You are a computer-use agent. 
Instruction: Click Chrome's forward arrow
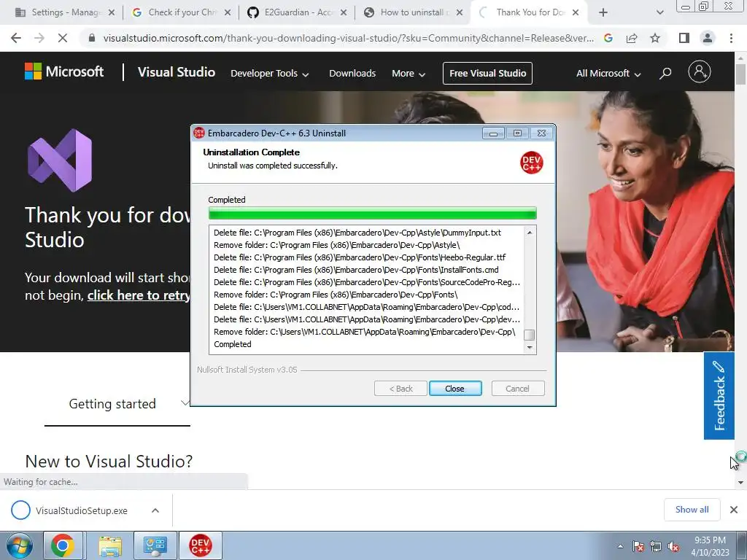pyautogui.click(x=39, y=38)
